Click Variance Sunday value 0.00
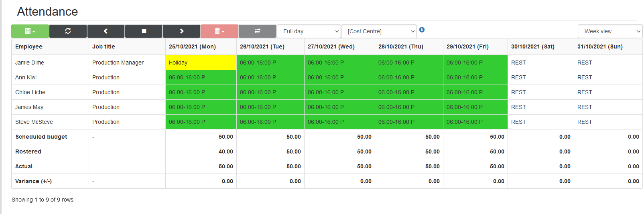 tap(634, 181)
